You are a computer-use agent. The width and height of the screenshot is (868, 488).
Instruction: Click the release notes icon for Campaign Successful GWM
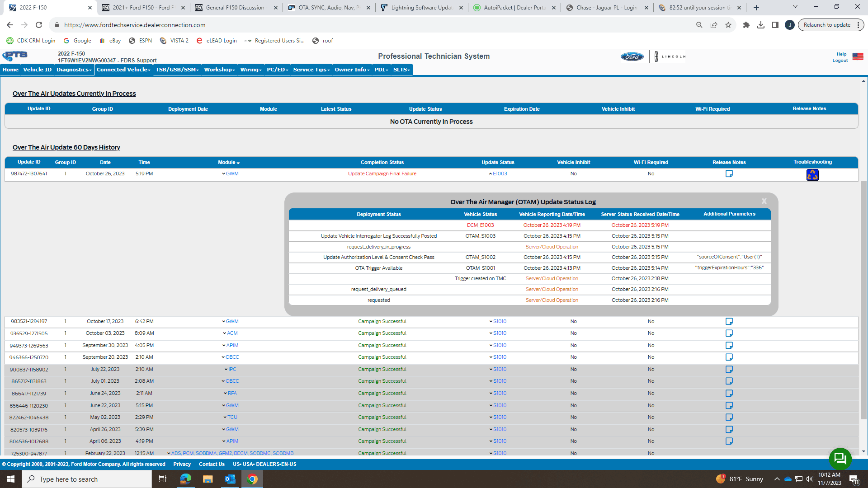(x=729, y=321)
